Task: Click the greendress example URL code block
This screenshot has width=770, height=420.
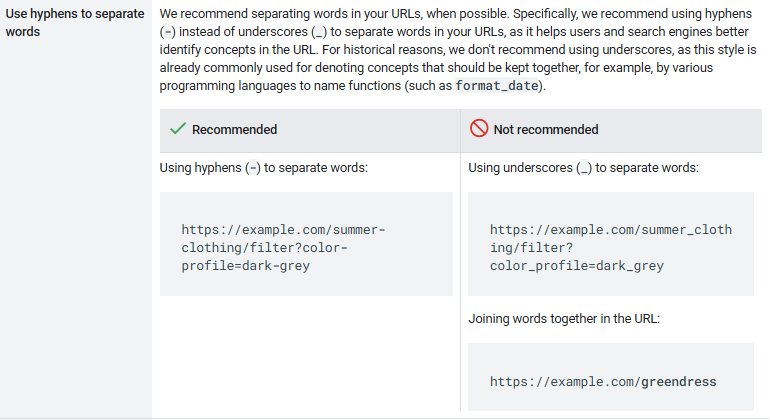Action: click(610, 377)
